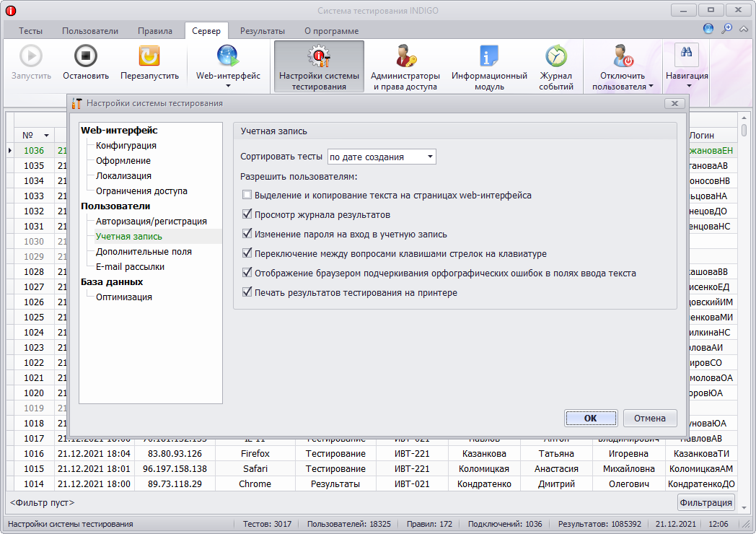Select Локализация in settings tree
This screenshot has width=756, height=534.
(123, 175)
